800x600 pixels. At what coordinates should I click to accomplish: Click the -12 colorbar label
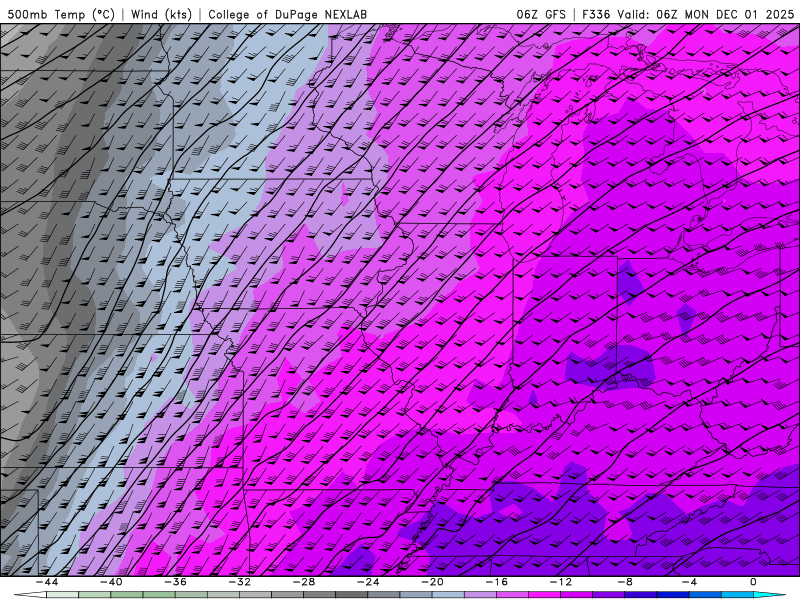(x=561, y=582)
